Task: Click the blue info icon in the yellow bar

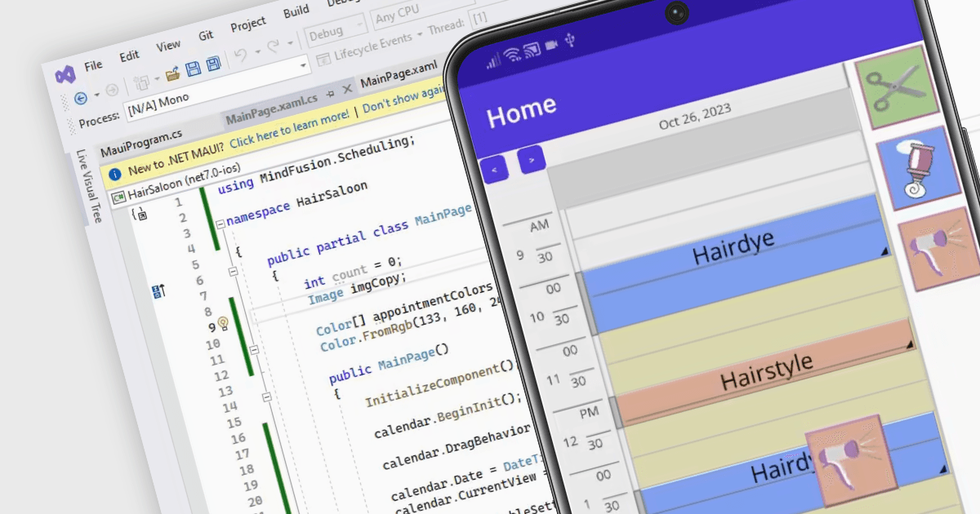Action: pyautogui.click(x=114, y=173)
